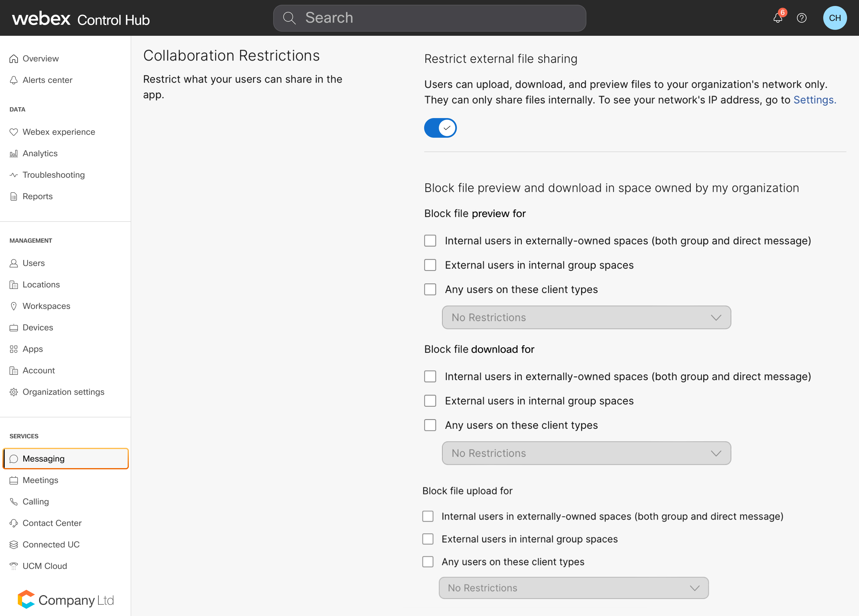Check upload block for External users in internal spaces
859x616 pixels.
click(428, 539)
